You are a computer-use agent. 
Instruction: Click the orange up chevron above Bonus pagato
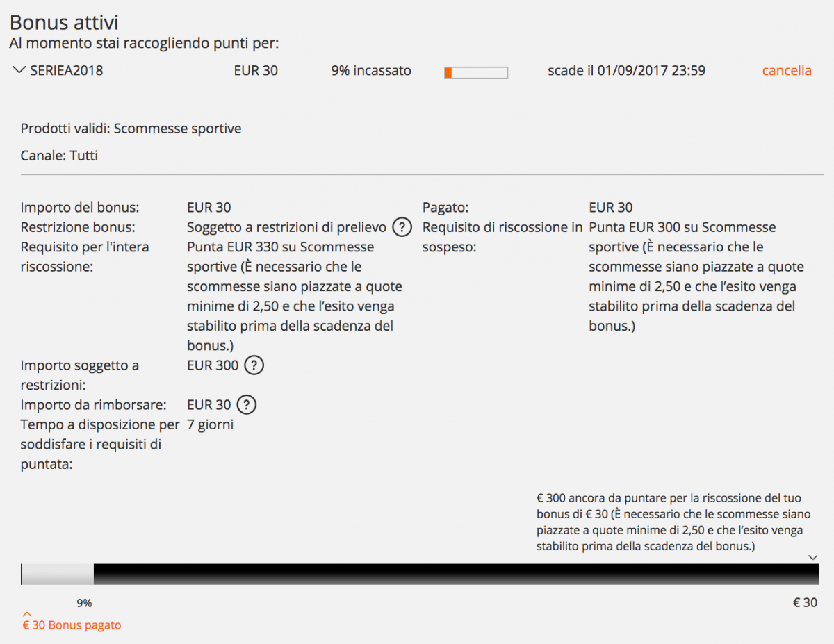(26, 613)
